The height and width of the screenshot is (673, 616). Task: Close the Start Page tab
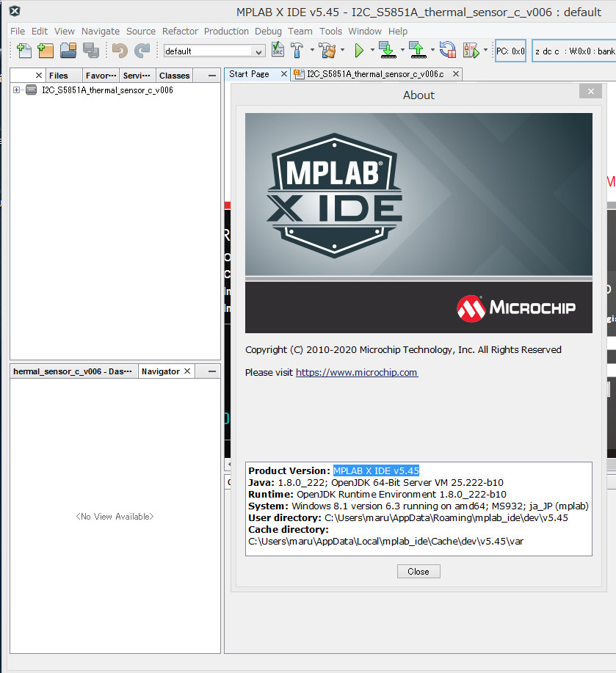tap(283, 74)
